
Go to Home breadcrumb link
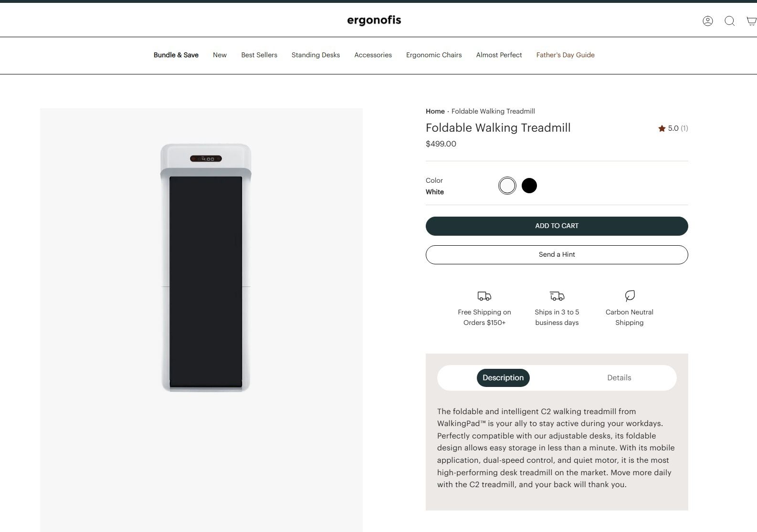pyautogui.click(x=435, y=111)
